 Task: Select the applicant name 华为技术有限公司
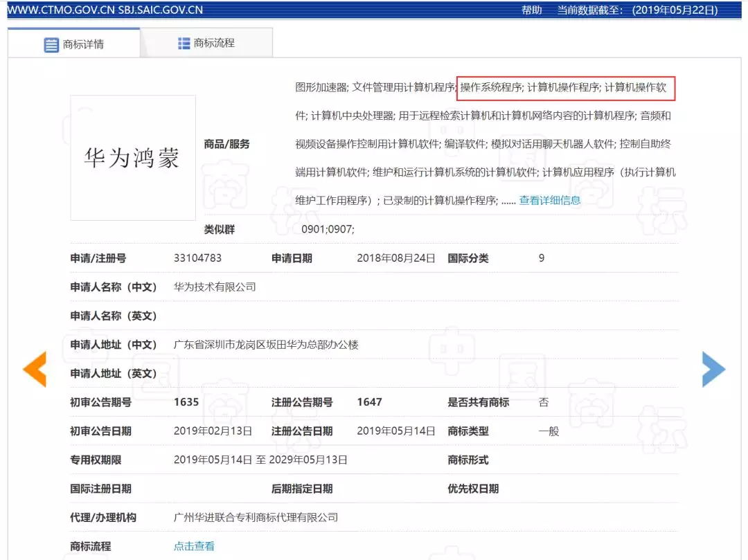214,287
